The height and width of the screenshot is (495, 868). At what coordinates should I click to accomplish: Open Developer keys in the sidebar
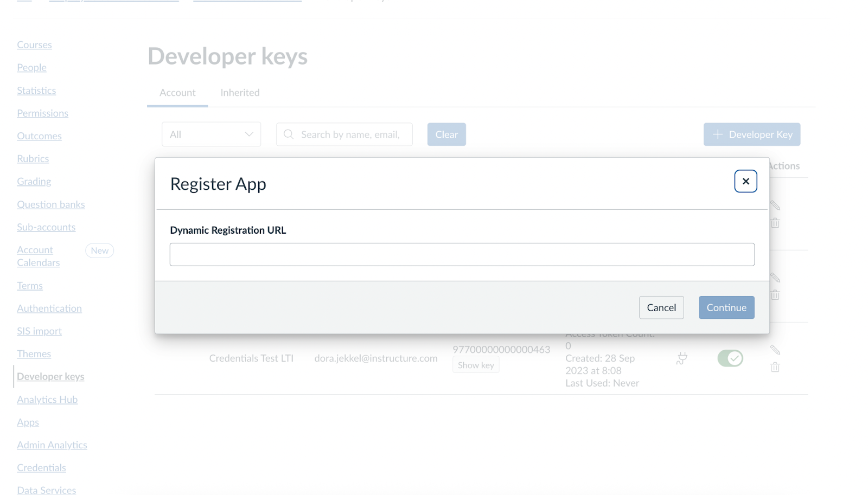click(50, 377)
